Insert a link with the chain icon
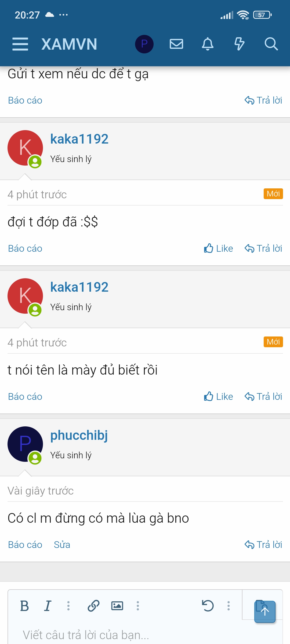Screen dimensions: 290x644 (x=93, y=606)
